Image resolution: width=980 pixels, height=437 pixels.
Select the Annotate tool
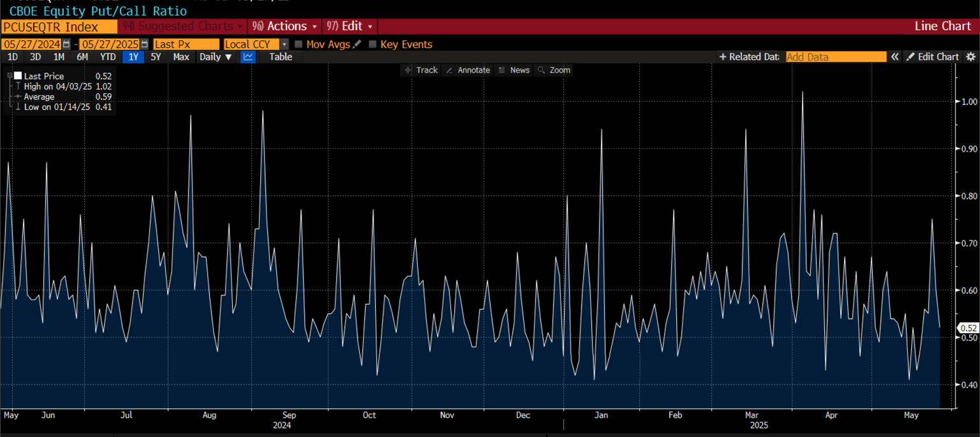468,70
